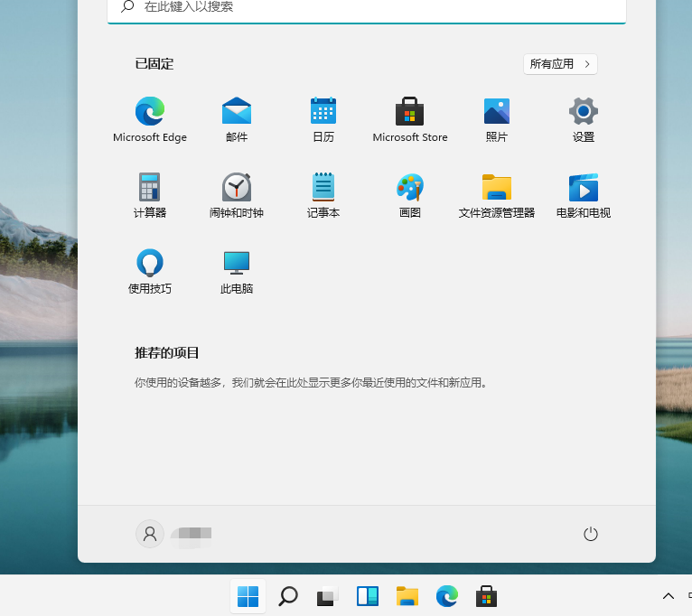Click the taskbar Widgets icon
Screen dimensions: 692x616
click(x=368, y=596)
